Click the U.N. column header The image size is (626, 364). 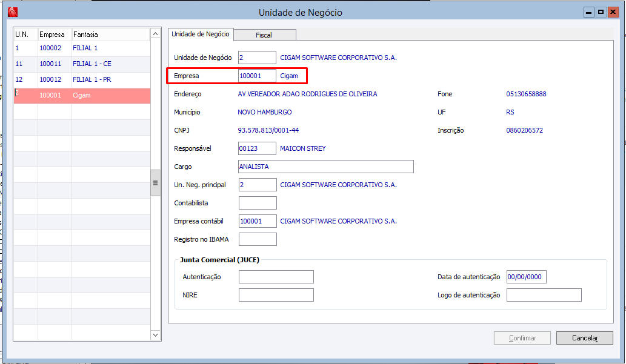click(25, 35)
